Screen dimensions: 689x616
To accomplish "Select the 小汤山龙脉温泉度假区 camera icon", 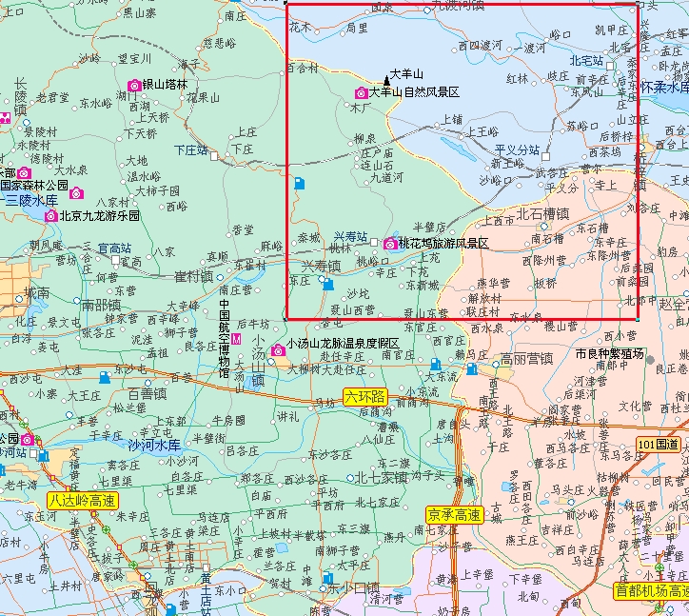I will pyautogui.click(x=278, y=350).
